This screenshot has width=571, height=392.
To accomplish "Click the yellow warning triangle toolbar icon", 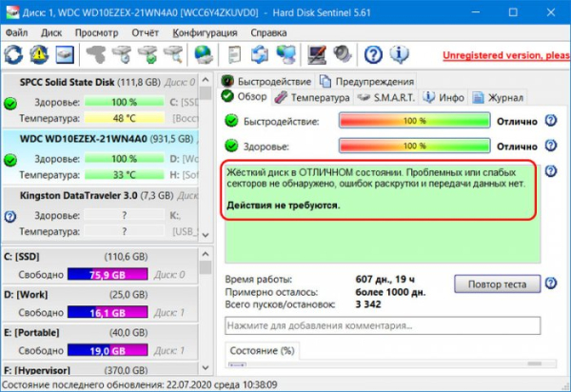I will [40, 53].
